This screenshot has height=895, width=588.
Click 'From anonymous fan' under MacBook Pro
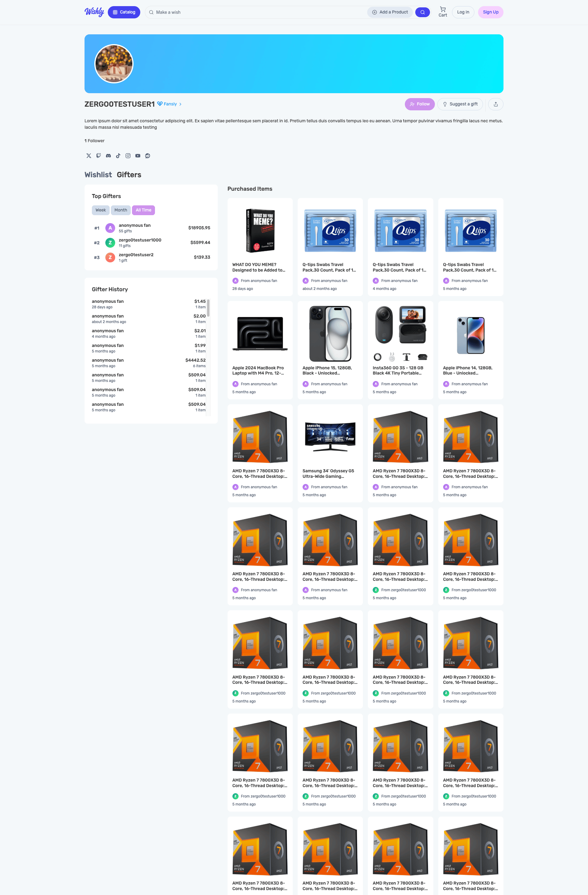click(259, 384)
